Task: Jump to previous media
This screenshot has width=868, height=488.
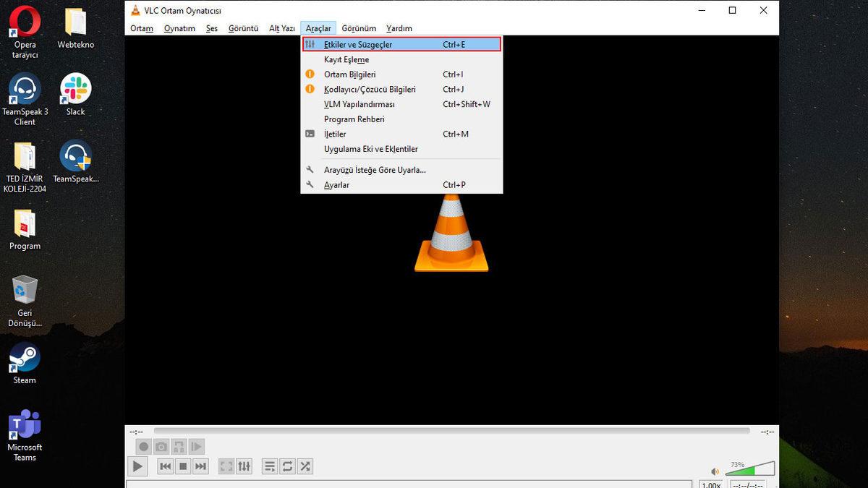Action: click(165, 466)
